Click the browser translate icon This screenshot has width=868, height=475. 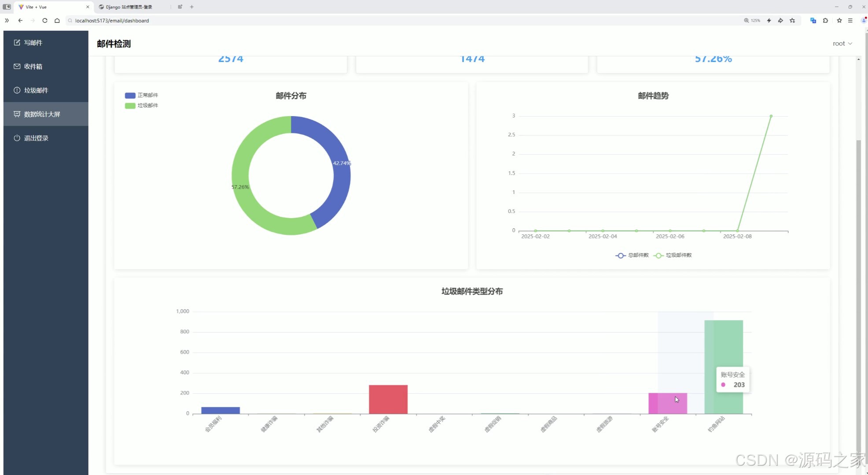[x=813, y=20]
